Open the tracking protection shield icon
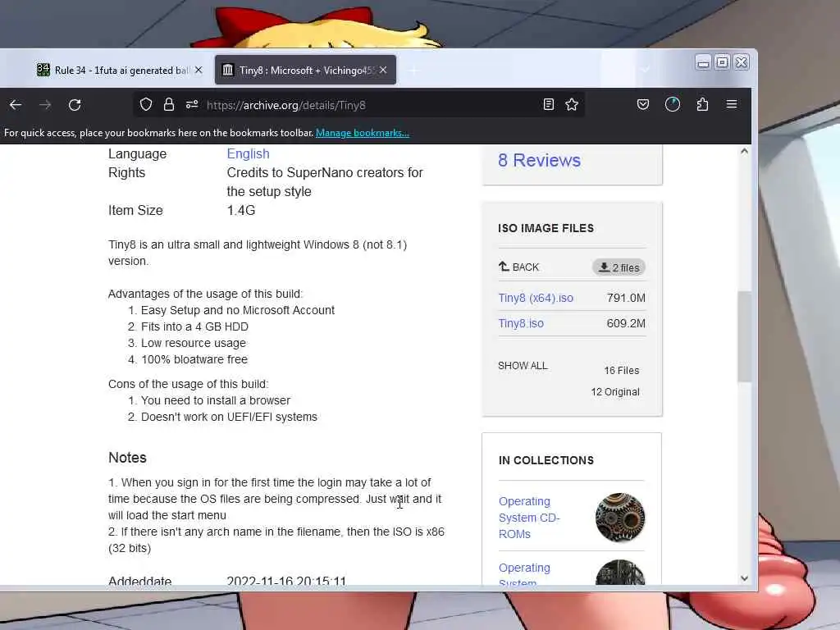840x630 pixels. point(146,105)
